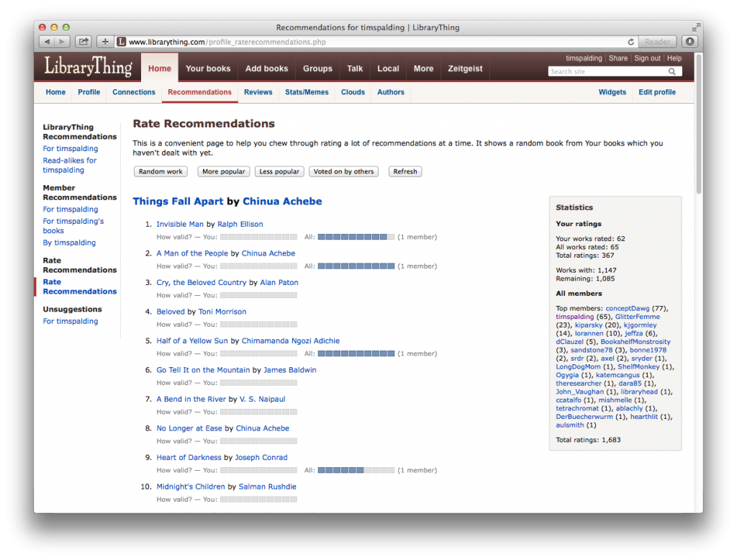
Task: Open the GlitterFemme member link
Action: tap(638, 317)
